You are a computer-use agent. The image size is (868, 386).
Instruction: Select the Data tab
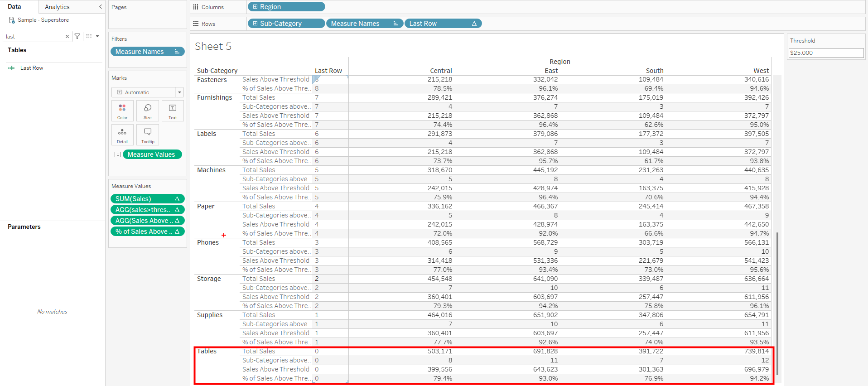coord(14,7)
